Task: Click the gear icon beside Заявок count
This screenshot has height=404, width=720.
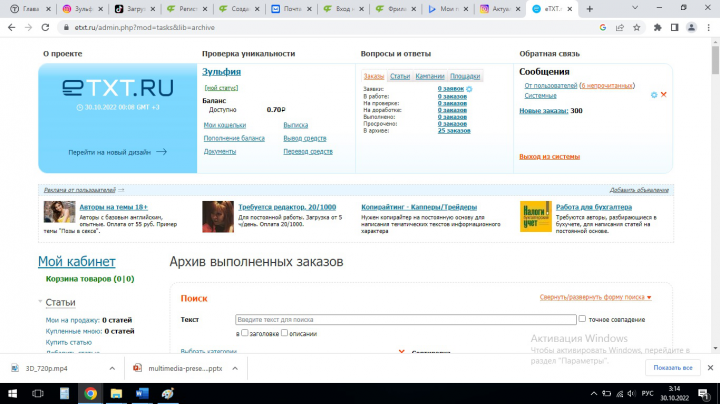Action: (469, 89)
